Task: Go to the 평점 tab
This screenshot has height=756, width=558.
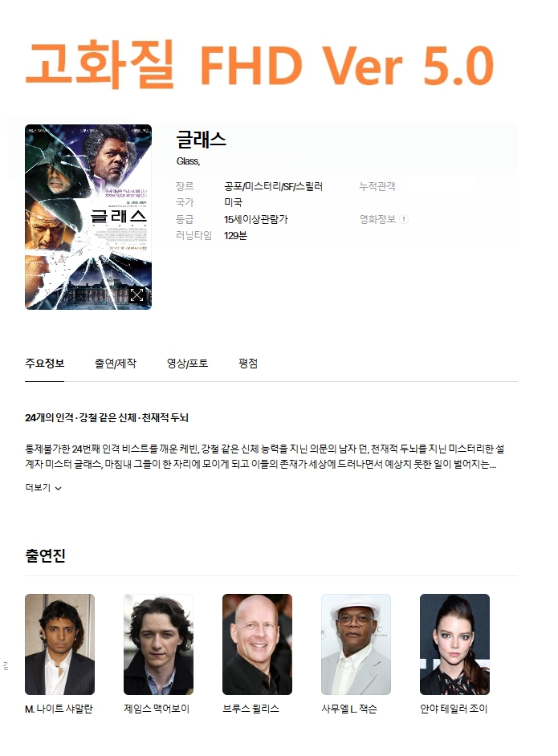Action: [248, 363]
